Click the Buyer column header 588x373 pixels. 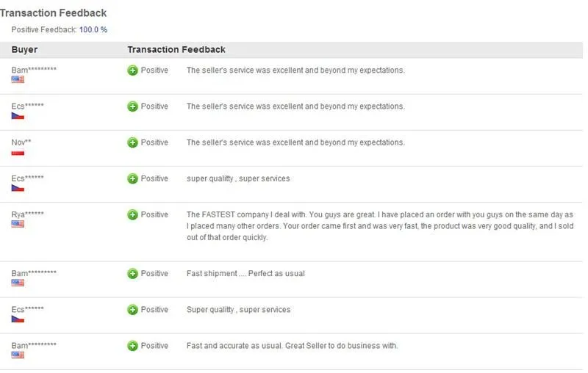(x=24, y=49)
